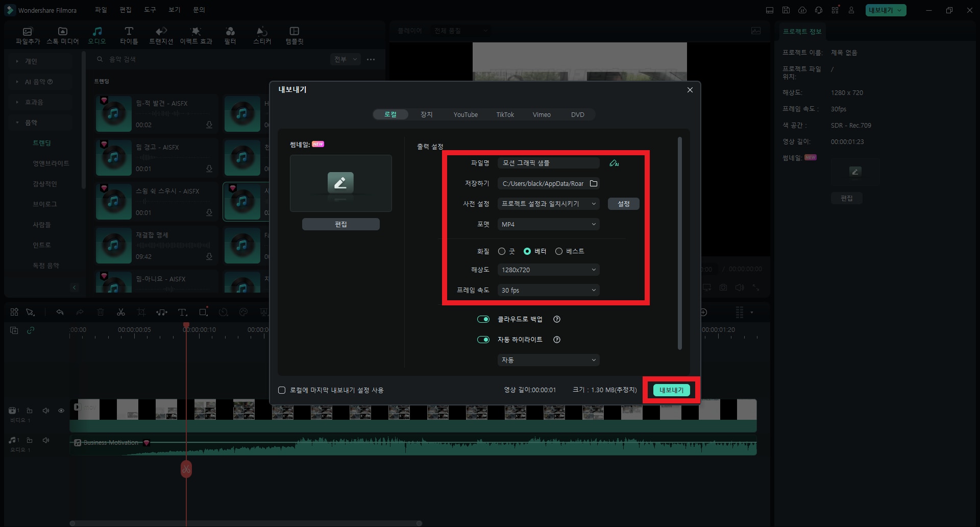Open the help icon beside 자동 하이라이트

click(x=557, y=340)
